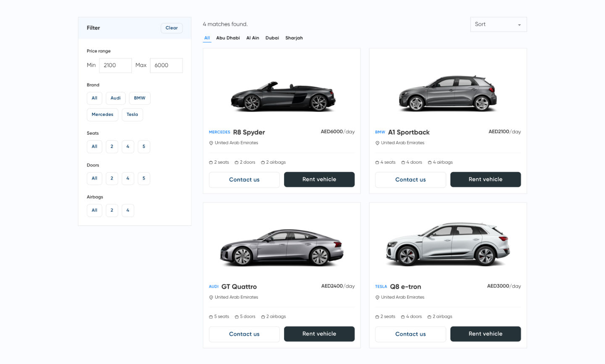Click seats icon on A1 Sportback card
This screenshot has height=364, width=605.
tap(377, 162)
